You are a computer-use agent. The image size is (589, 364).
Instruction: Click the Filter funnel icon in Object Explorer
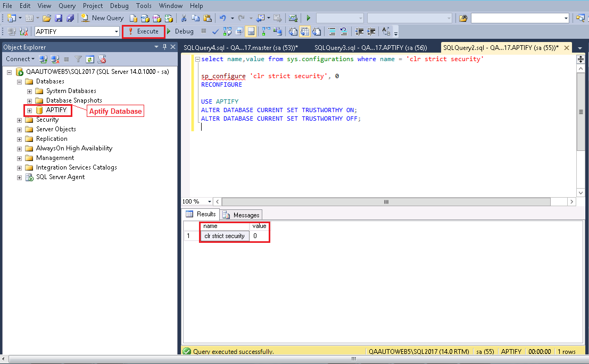click(x=78, y=59)
